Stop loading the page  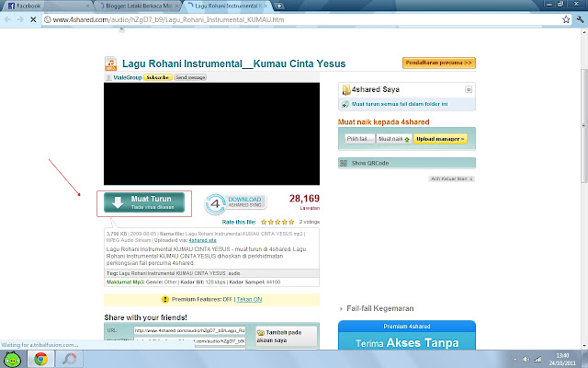[x=33, y=19]
